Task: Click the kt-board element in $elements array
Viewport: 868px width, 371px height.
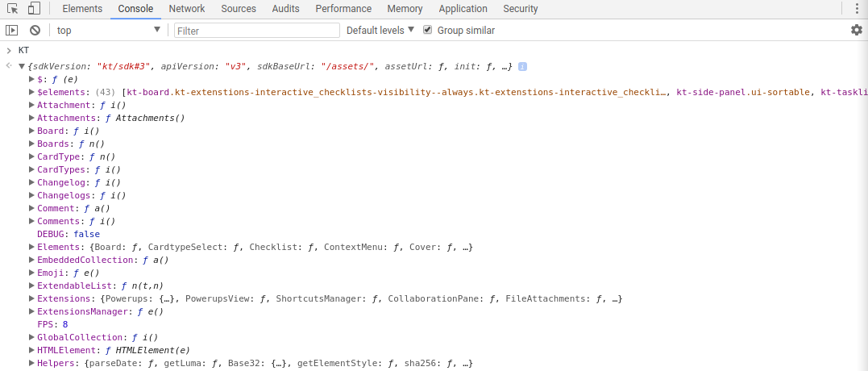Action: [x=397, y=92]
